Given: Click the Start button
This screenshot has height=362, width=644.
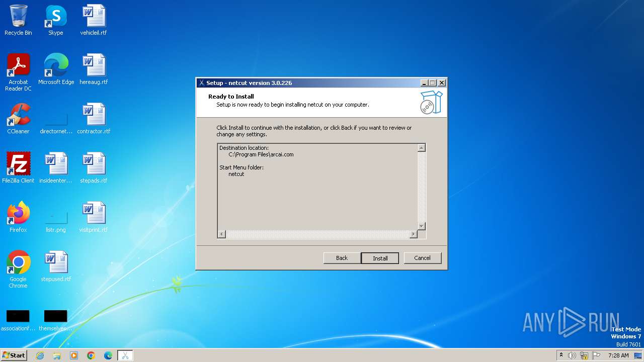Looking at the screenshot, I should pos(14,355).
